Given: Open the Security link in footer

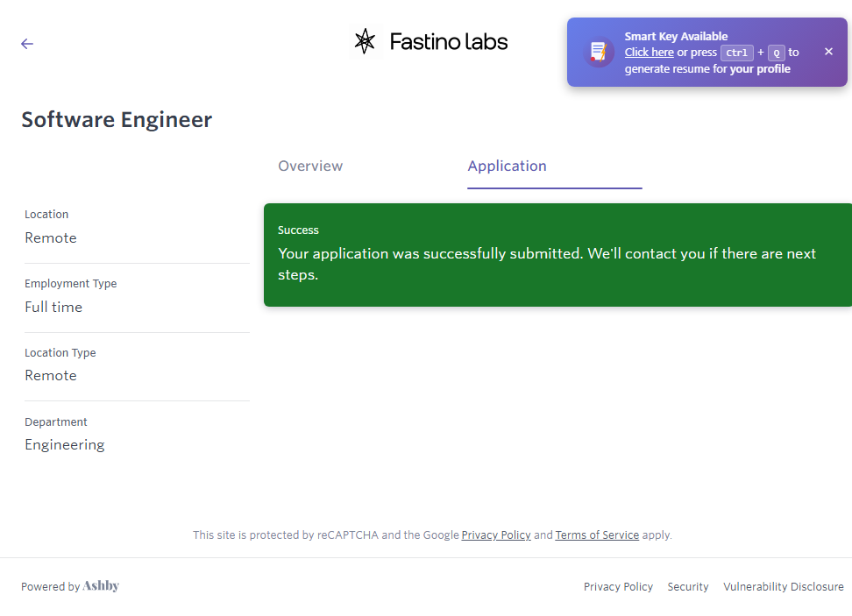Looking at the screenshot, I should 687,586.
